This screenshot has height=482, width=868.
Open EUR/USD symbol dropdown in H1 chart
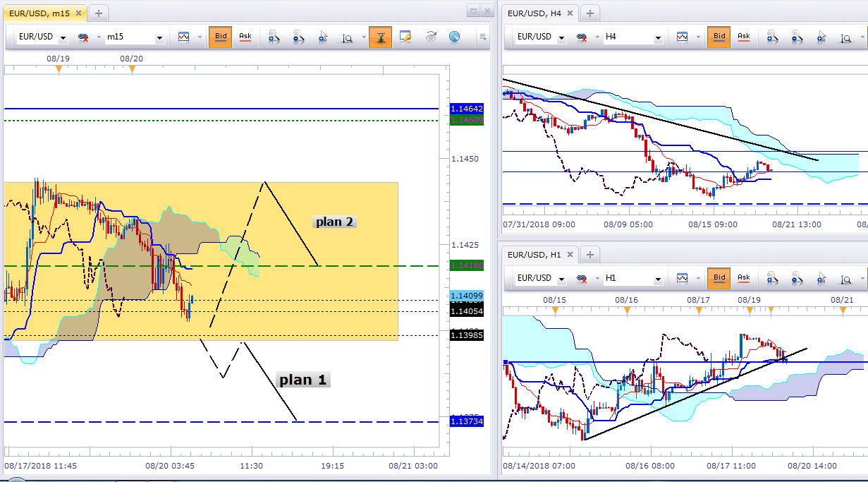click(x=562, y=279)
